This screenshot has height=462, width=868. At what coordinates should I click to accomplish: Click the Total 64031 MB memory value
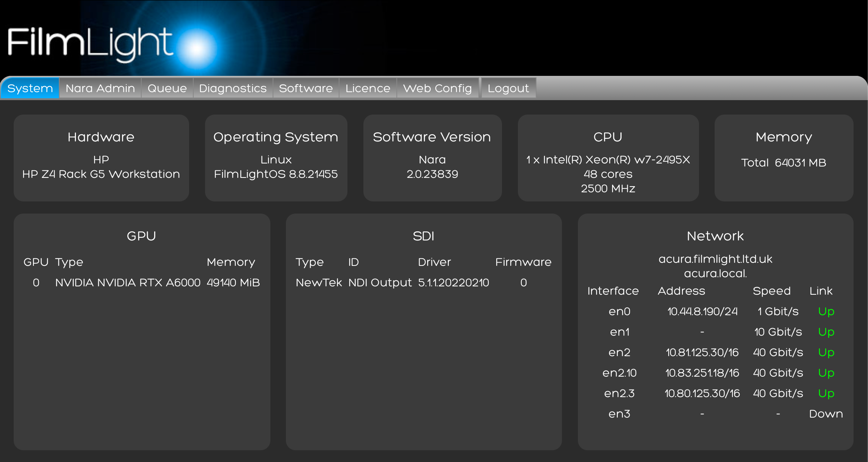coord(784,163)
